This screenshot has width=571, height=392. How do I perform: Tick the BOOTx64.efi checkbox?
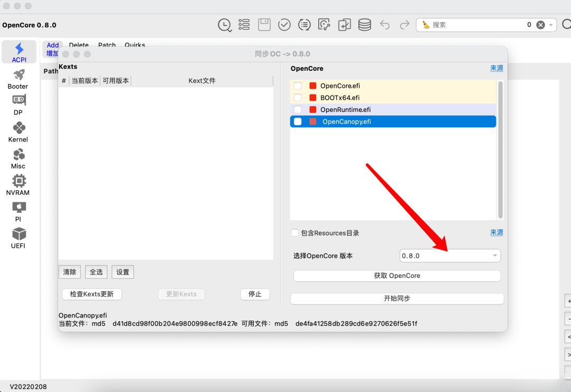click(298, 98)
